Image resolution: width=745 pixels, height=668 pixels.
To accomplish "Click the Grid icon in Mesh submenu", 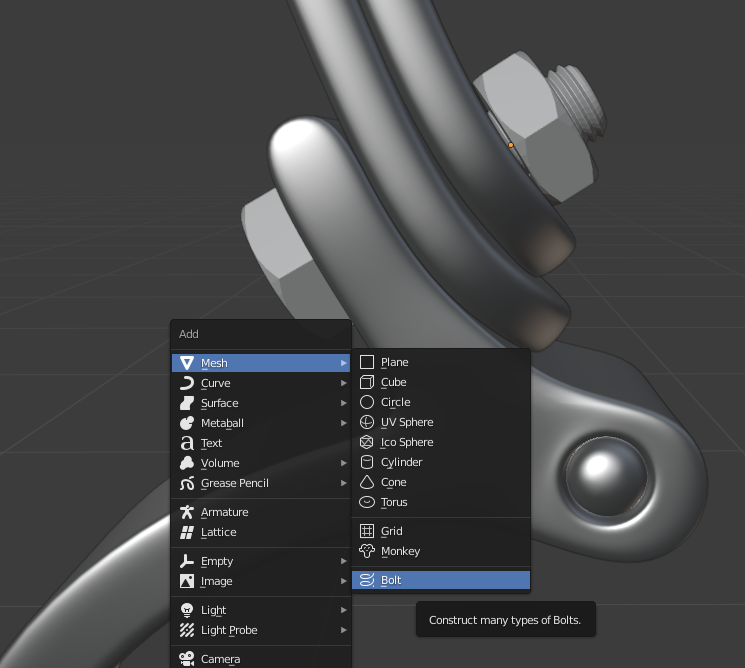I will 367,531.
